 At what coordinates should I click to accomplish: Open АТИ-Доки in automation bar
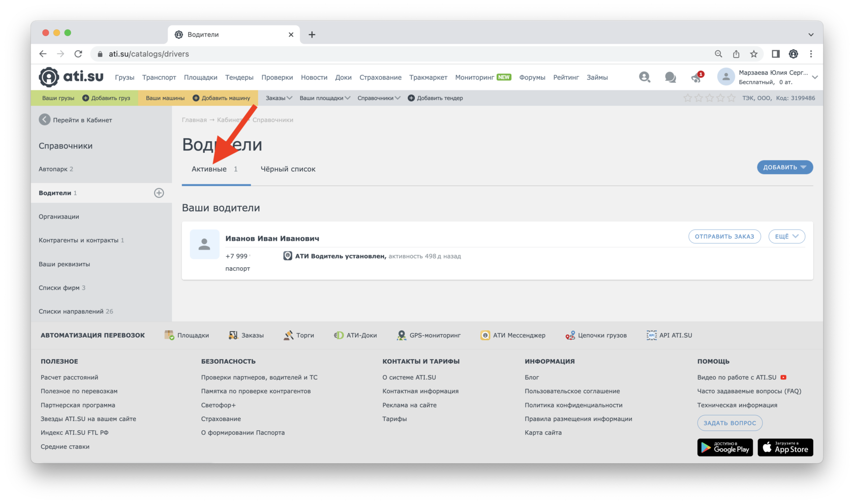pos(355,335)
